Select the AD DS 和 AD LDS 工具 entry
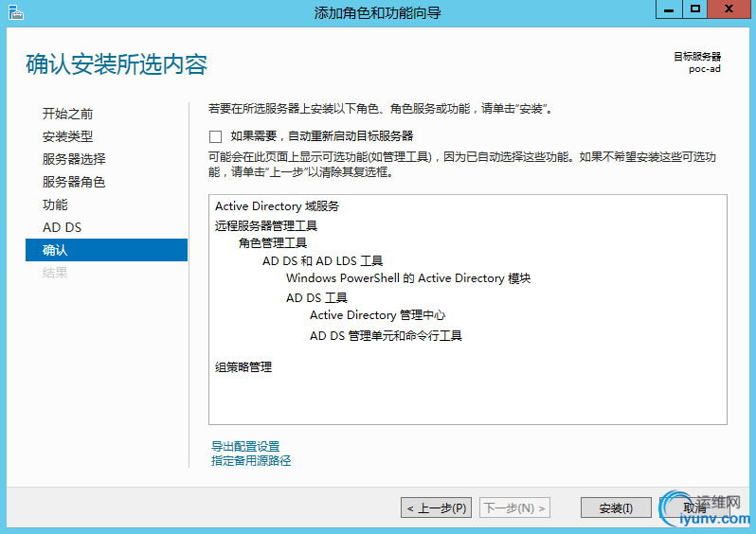 pyautogui.click(x=322, y=261)
